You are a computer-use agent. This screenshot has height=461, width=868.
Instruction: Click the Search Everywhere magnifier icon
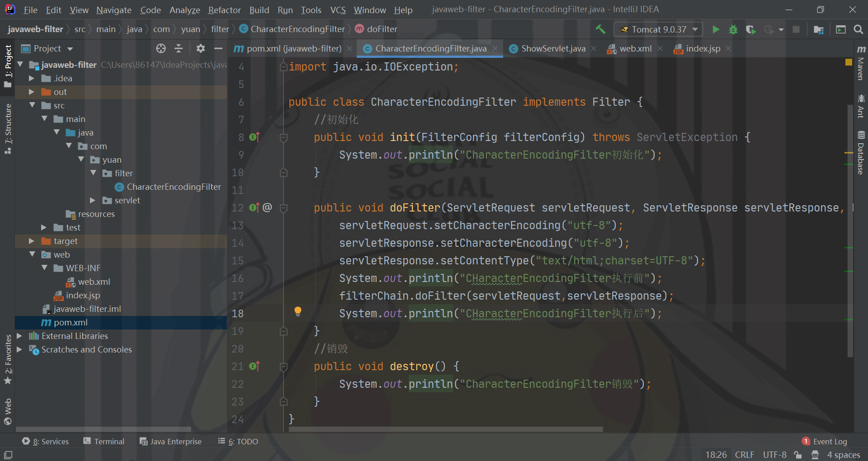click(x=858, y=29)
